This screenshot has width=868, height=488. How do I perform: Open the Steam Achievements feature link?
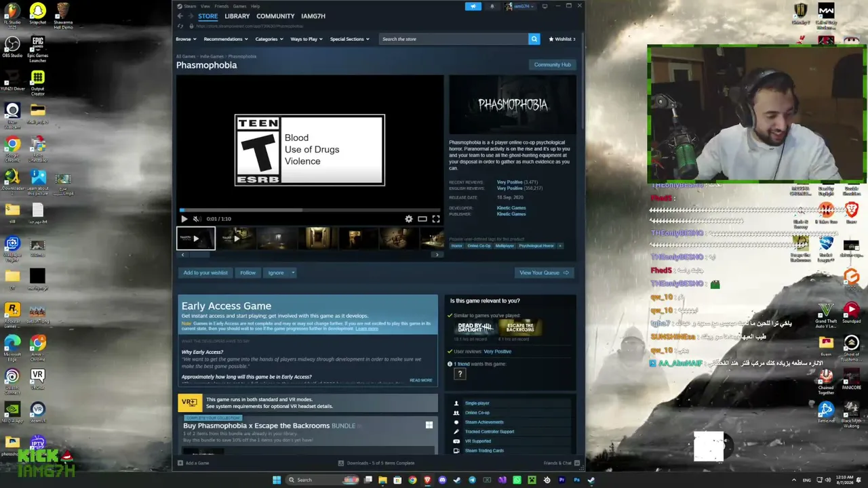pos(484,422)
